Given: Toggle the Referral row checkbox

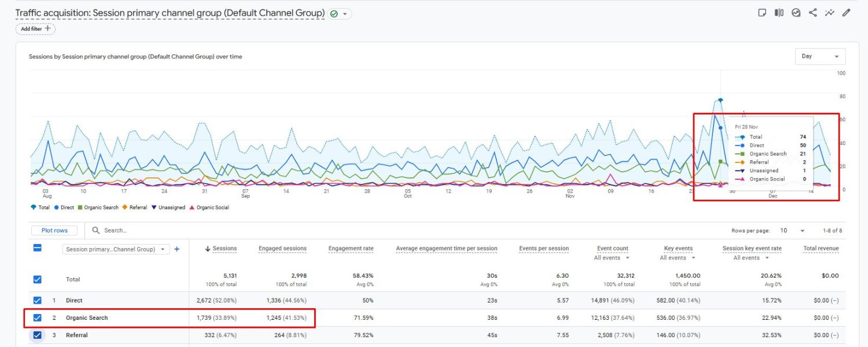Looking at the screenshot, I should [x=38, y=335].
